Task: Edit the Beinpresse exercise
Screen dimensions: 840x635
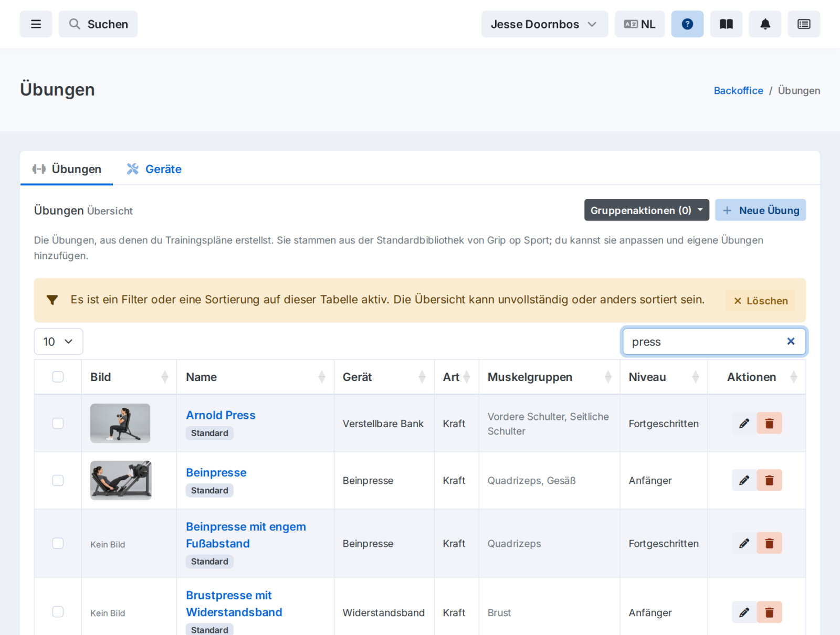Action: pos(744,480)
